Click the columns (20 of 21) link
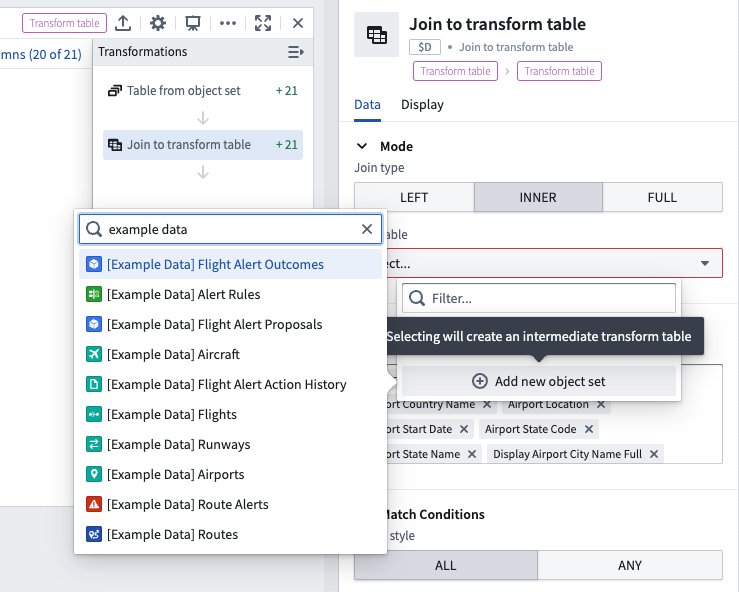 (x=41, y=55)
